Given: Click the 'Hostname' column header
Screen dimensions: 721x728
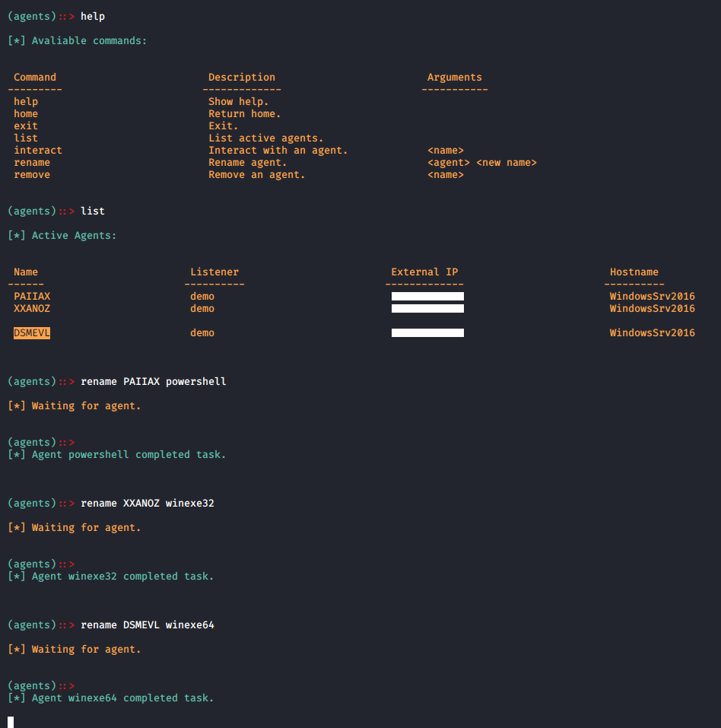Looking at the screenshot, I should [x=634, y=272].
